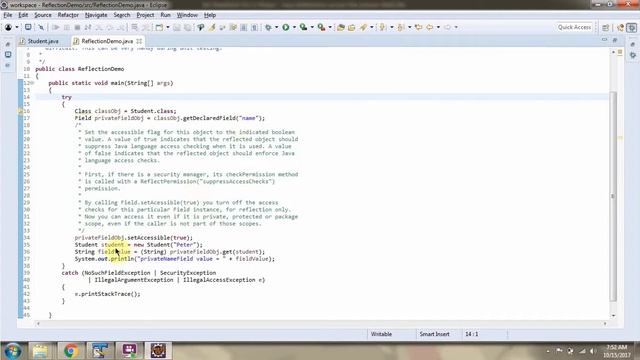Open the Next Annotation dropdown arrow
Viewport: 640px width, 360px height.
point(391,27)
